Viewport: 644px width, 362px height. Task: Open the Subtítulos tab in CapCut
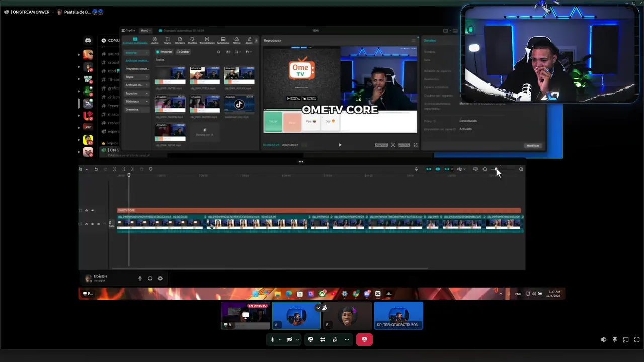pos(223,40)
